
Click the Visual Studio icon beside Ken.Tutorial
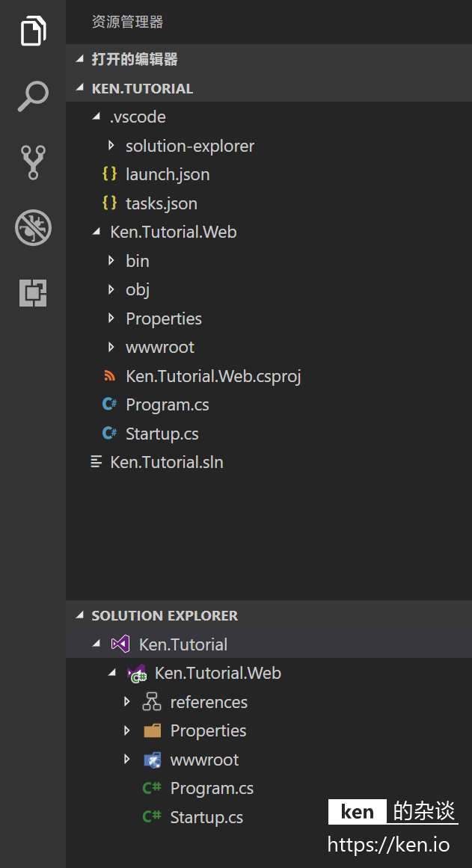click(120, 644)
